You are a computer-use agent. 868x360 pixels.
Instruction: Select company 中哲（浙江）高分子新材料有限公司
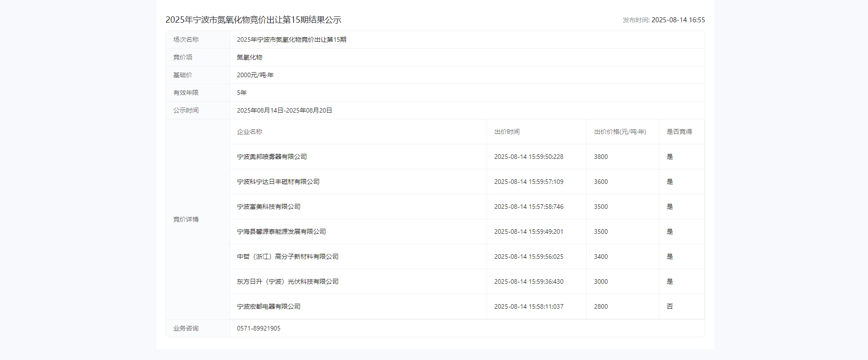point(288,256)
